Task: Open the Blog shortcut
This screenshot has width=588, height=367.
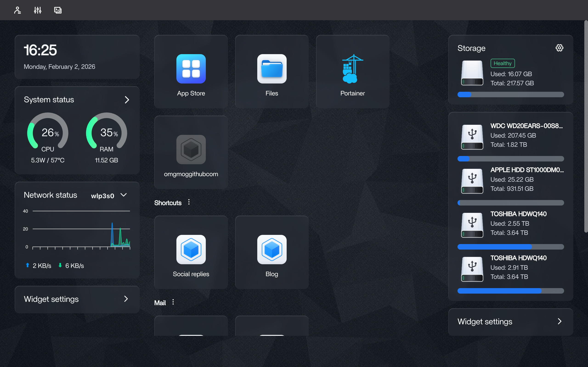Action: click(272, 253)
